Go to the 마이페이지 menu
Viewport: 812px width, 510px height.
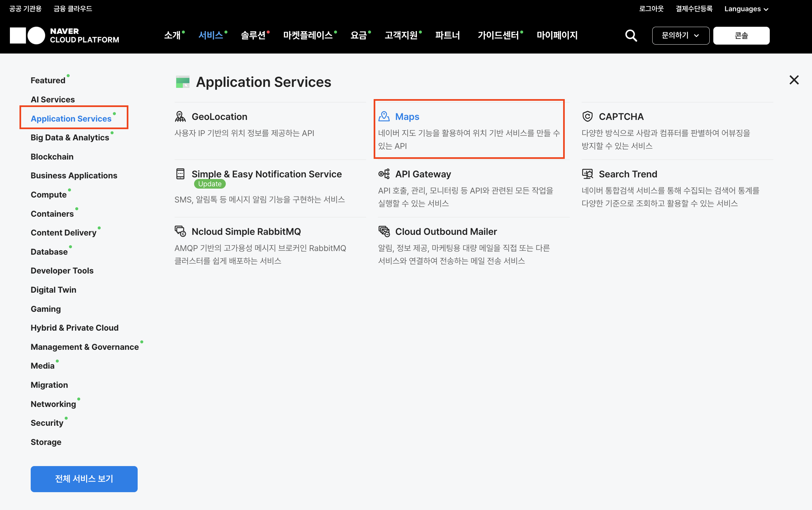click(557, 35)
